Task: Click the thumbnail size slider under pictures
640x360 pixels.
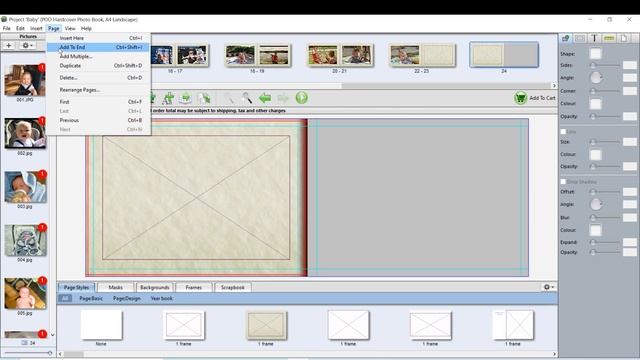Action: coord(28,353)
